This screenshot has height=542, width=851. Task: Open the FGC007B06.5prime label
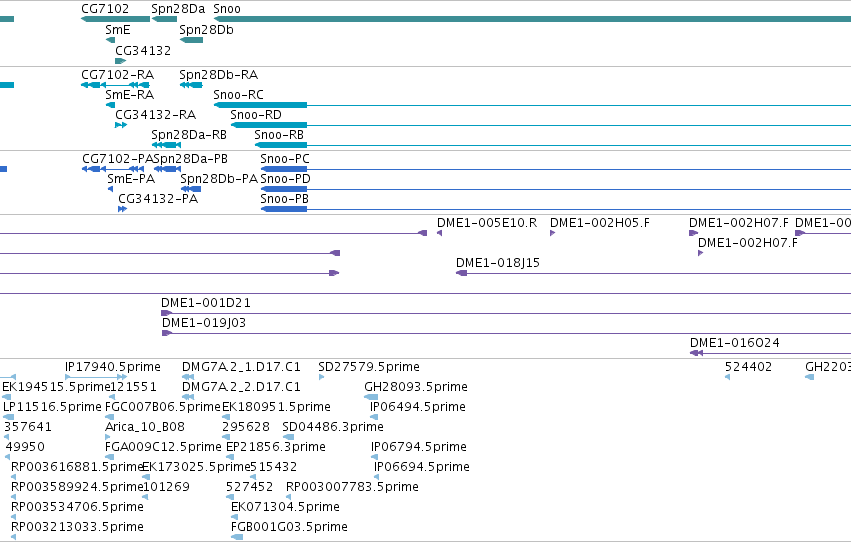(x=163, y=407)
